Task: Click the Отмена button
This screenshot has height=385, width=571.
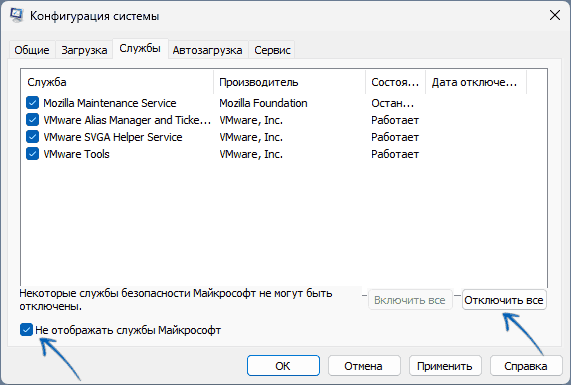Action: pos(364,366)
